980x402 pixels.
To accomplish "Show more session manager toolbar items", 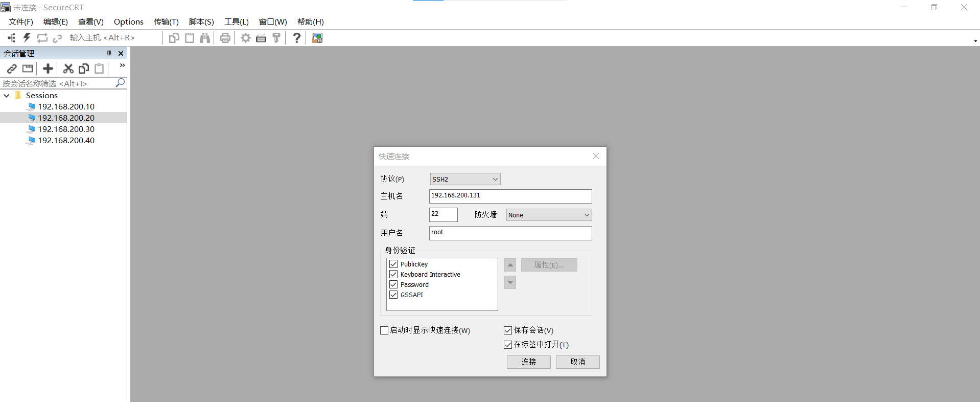I will tap(122, 65).
